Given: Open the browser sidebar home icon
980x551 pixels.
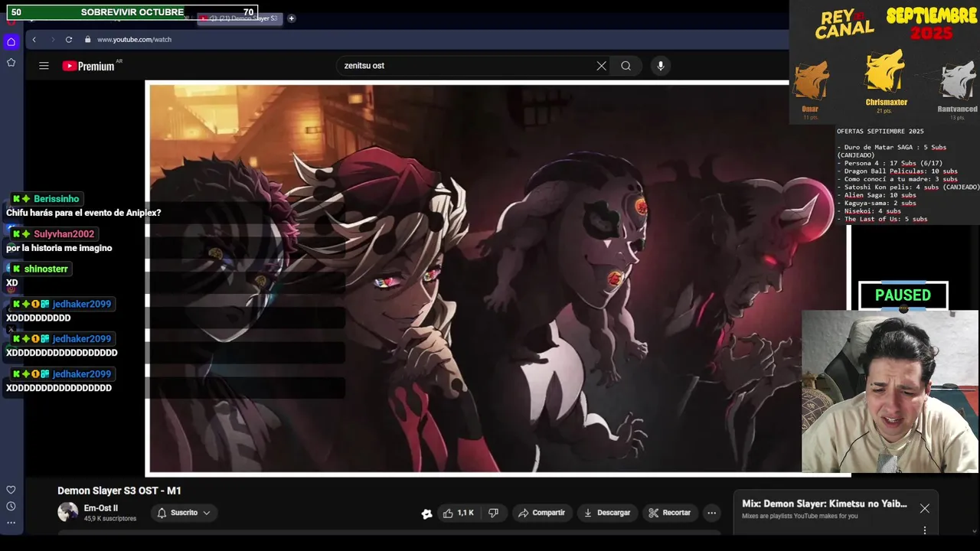Looking at the screenshot, I should click(x=11, y=42).
